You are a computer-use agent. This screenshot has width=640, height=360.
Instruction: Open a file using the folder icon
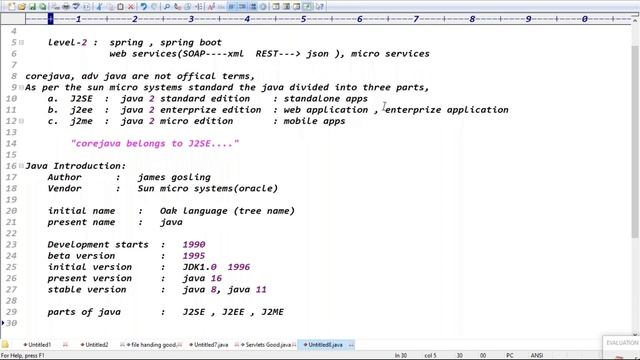point(22,7)
